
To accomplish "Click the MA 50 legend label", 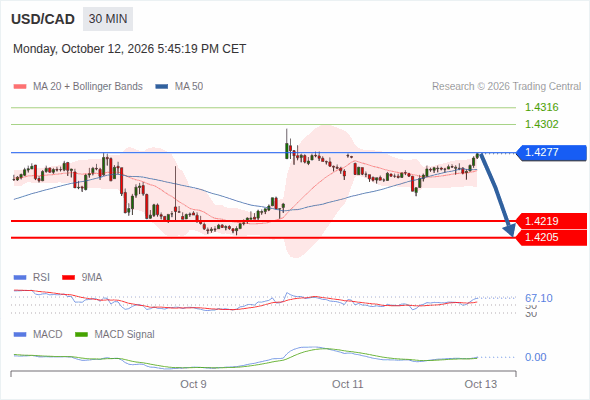I will click(189, 87).
